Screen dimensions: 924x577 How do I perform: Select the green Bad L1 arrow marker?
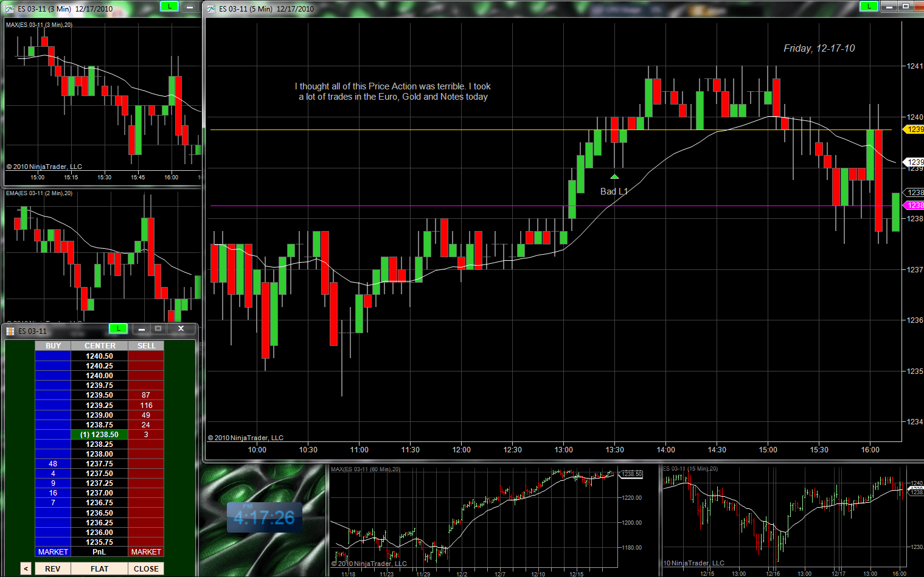[x=614, y=177]
